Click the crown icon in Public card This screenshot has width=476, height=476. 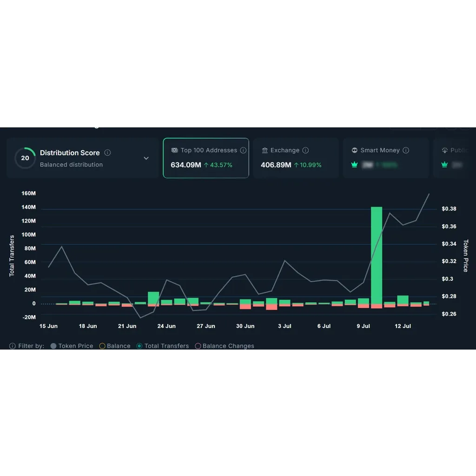444,165
